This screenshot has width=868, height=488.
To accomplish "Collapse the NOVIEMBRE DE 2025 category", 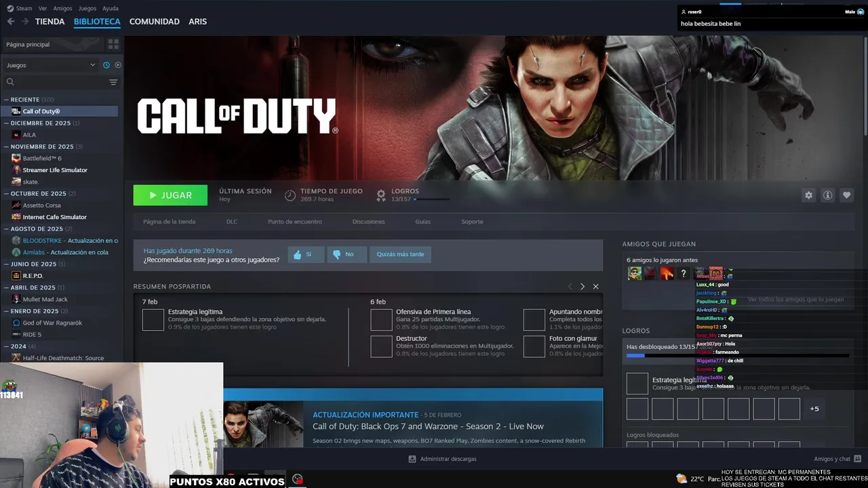I will point(6,146).
